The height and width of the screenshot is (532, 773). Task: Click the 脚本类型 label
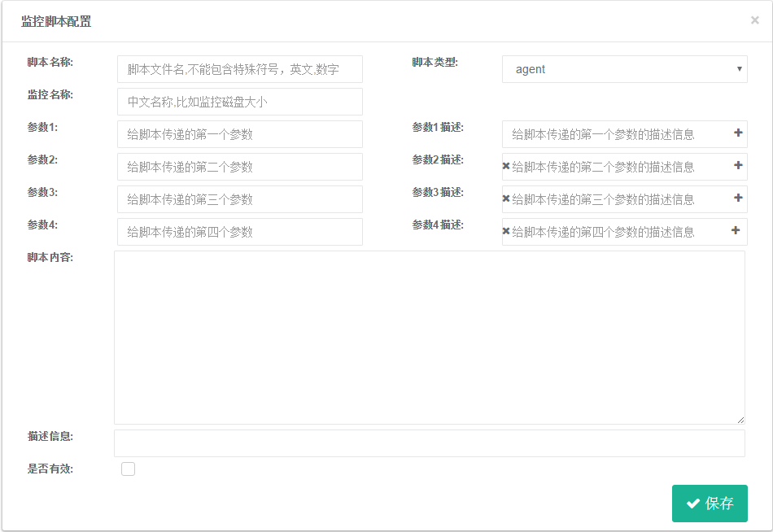point(435,62)
